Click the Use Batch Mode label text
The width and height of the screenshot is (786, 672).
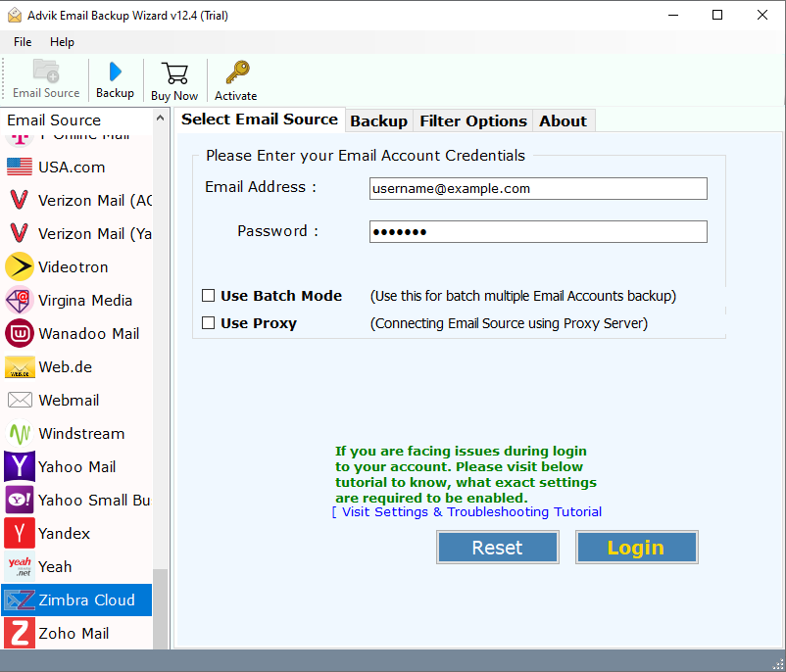click(x=281, y=296)
